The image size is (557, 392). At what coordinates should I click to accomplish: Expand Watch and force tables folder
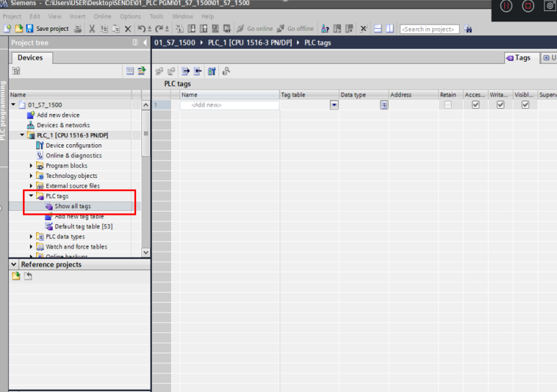pyautogui.click(x=31, y=246)
